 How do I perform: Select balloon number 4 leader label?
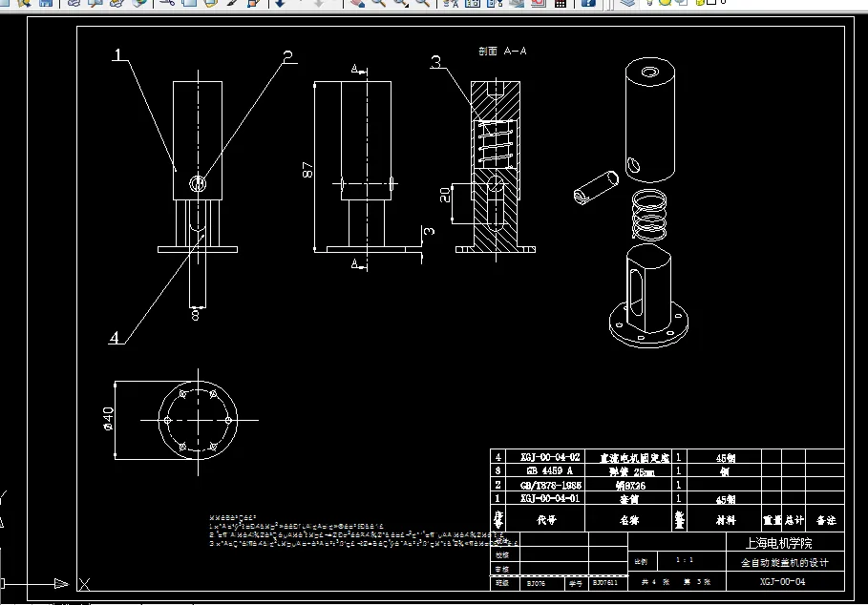click(x=114, y=338)
